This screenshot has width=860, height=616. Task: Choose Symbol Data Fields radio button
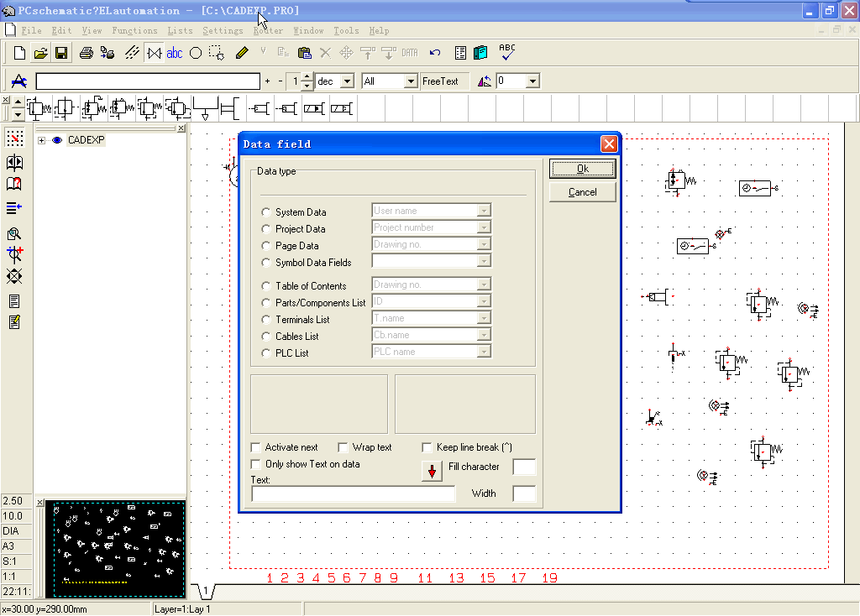coord(266,263)
